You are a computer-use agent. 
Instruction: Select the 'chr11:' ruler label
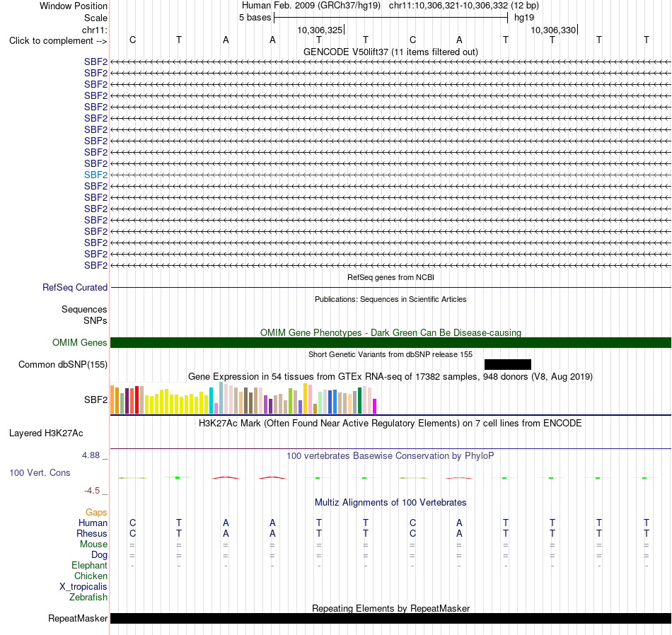(95, 30)
